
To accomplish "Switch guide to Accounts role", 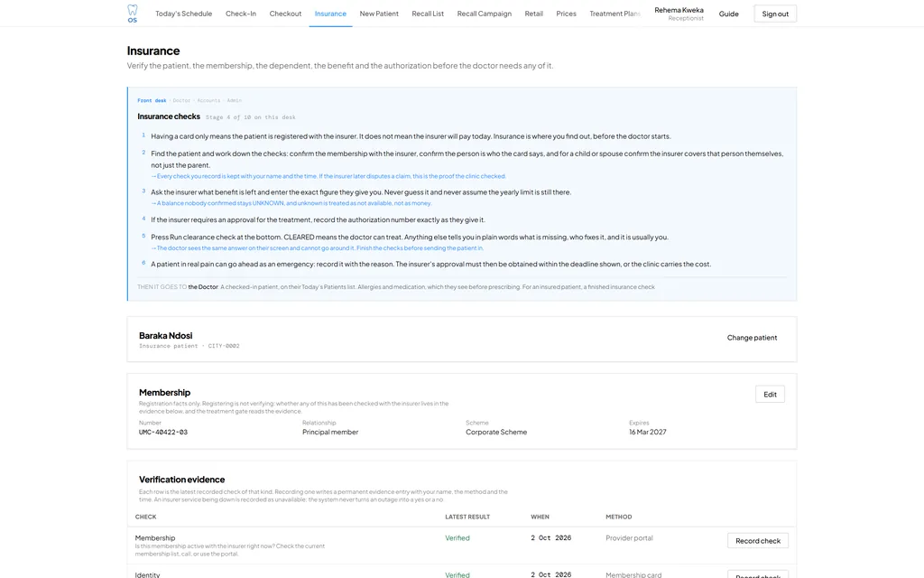I will [208, 100].
